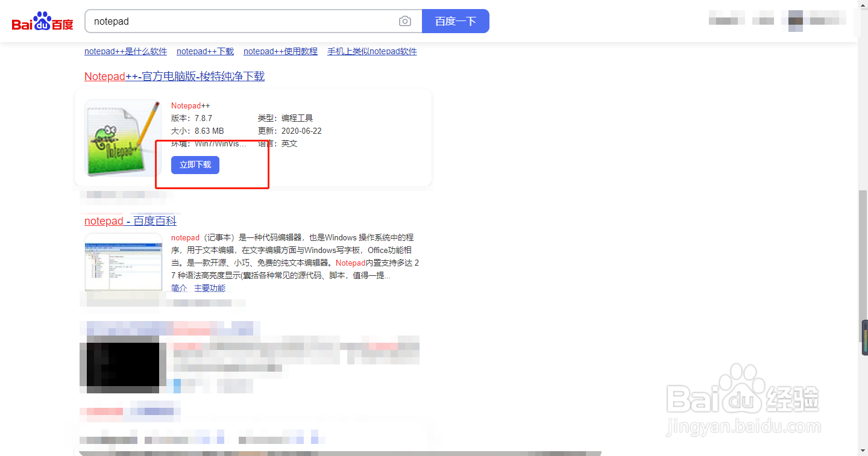This screenshot has width=868, height=456.
Task: Click the 版本: 7.8.7 text
Action: (x=192, y=118)
